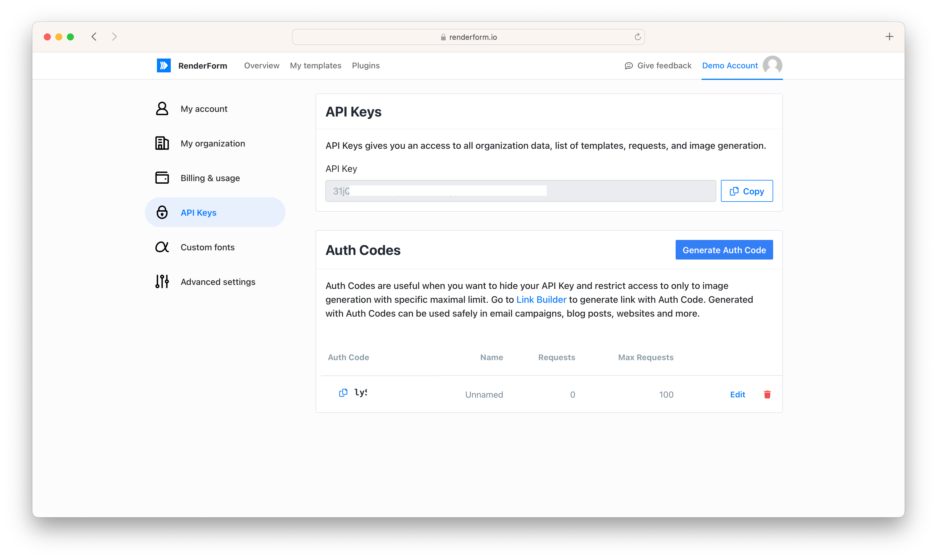937x560 pixels.
Task: Click the My account icon
Action: 163,109
